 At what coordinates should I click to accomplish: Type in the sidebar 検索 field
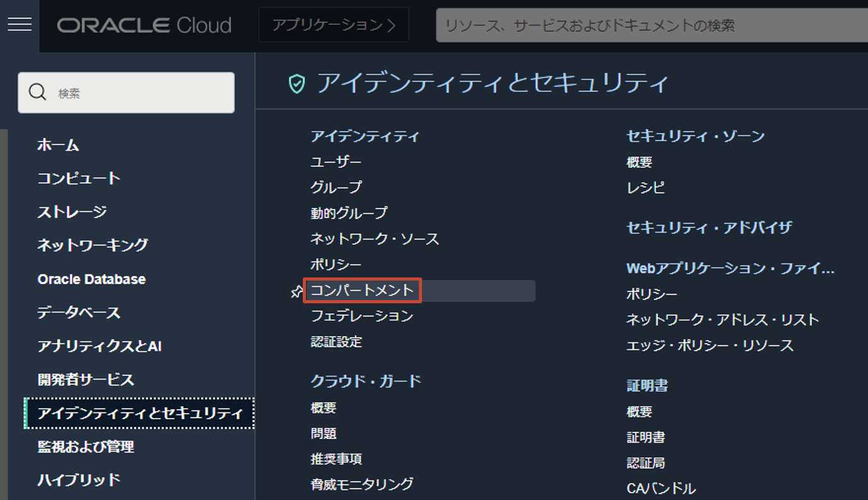click(139, 93)
